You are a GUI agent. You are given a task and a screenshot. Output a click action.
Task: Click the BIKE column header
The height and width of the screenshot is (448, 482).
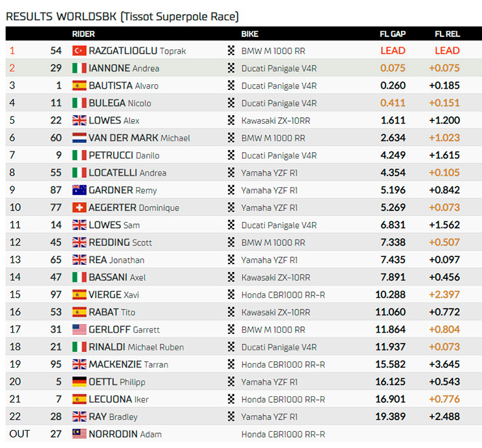point(250,34)
